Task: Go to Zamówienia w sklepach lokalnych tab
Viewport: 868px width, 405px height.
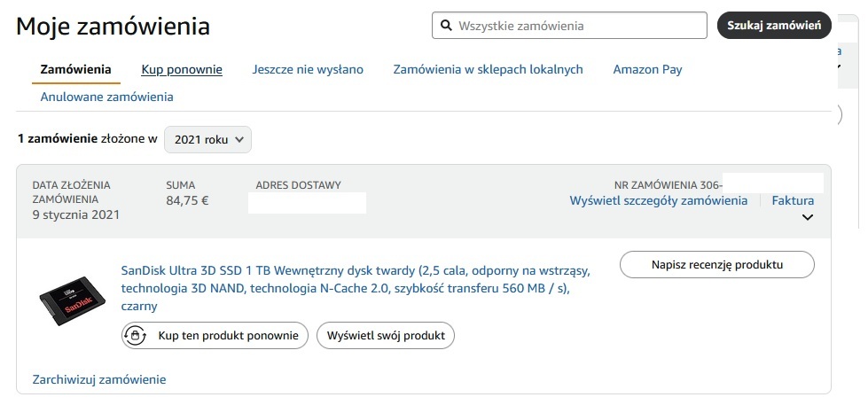Action: pos(488,69)
